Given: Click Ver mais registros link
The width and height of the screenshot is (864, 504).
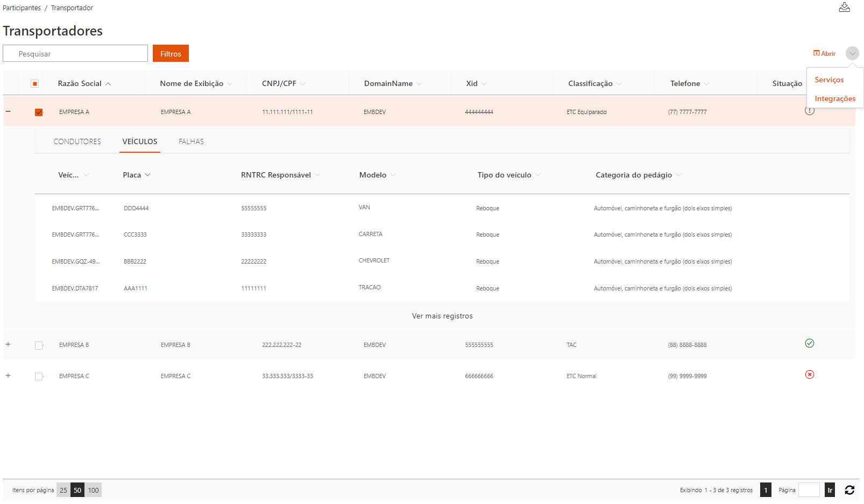Looking at the screenshot, I should (x=442, y=316).
